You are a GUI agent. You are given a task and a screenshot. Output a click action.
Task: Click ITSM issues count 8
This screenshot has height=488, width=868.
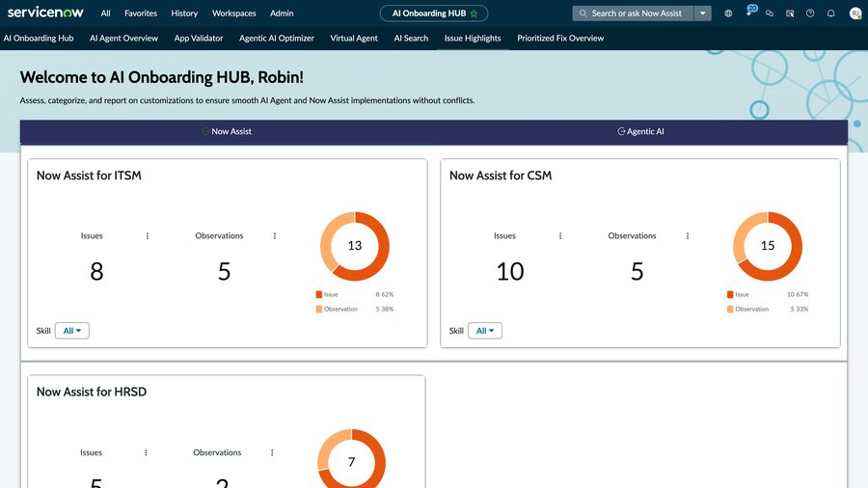96,271
